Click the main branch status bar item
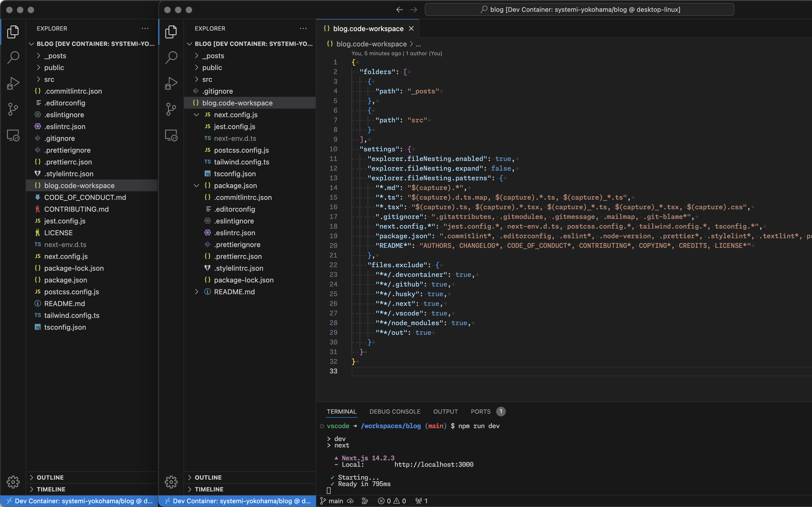 (332, 501)
